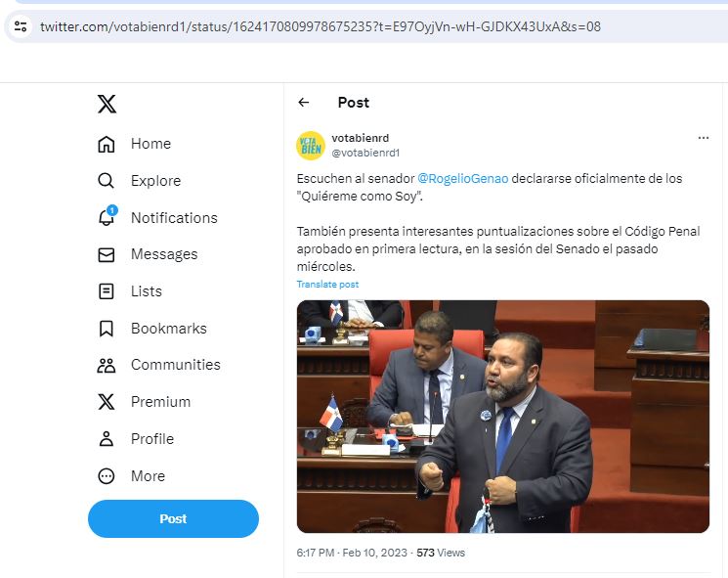Open the votabienrd profile avatar
The height and width of the screenshot is (578, 728).
click(x=311, y=146)
